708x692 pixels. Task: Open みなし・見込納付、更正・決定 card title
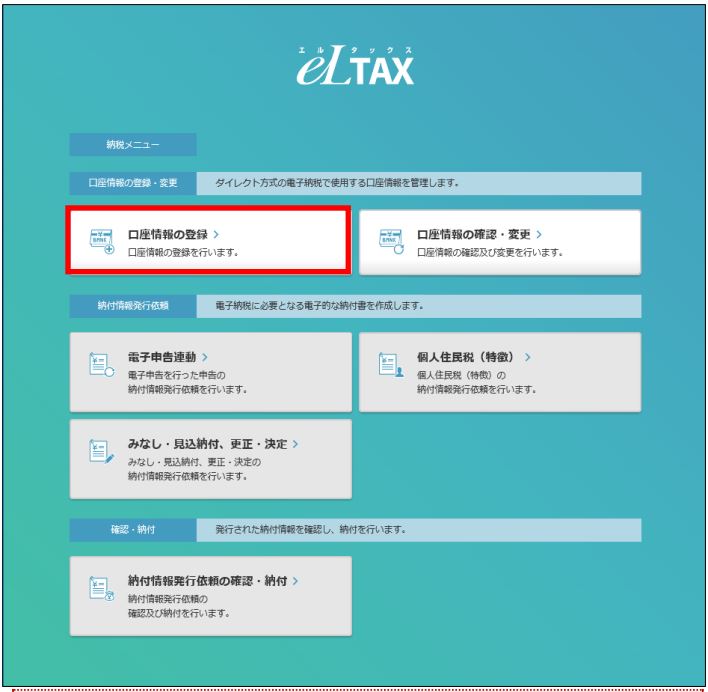click(x=208, y=444)
